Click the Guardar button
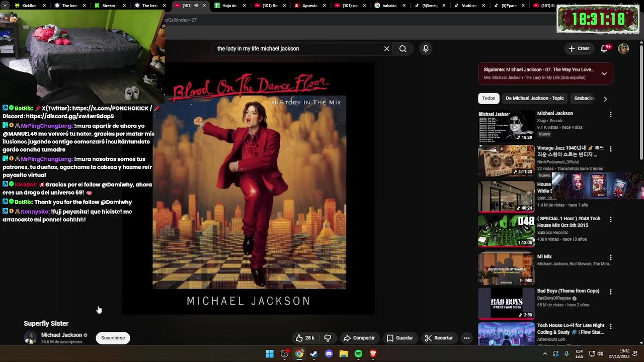 tap(400, 338)
